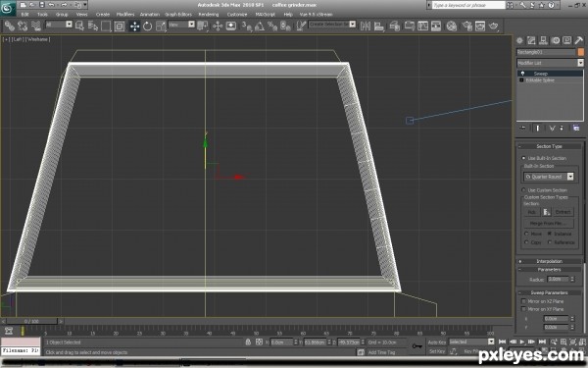This screenshot has width=588, height=368.
Task: Collapse the Sweep Parameters rollout
Action: [549, 292]
